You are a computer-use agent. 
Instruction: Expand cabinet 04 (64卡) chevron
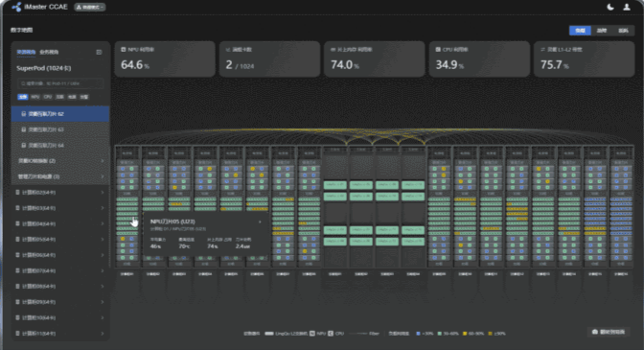(102, 223)
